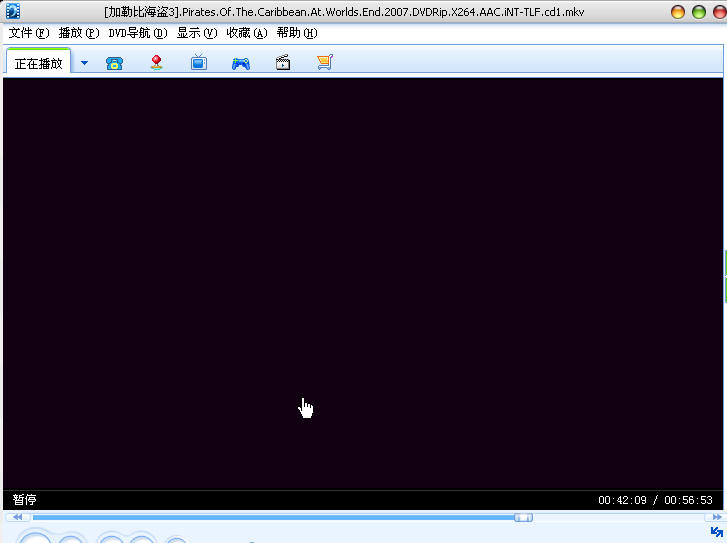Open the 显示 menu
This screenshot has width=727, height=543.
click(196, 33)
